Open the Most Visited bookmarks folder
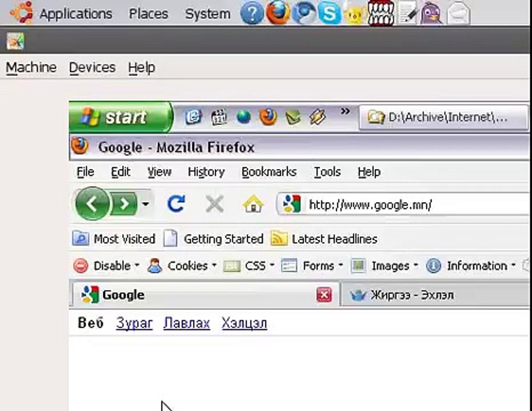 click(x=114, y=239)
